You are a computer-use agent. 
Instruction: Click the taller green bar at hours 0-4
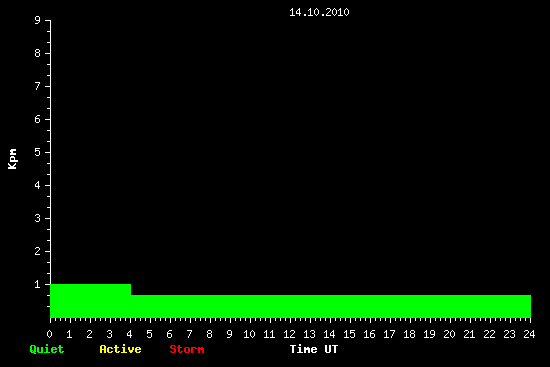(90, 301)
